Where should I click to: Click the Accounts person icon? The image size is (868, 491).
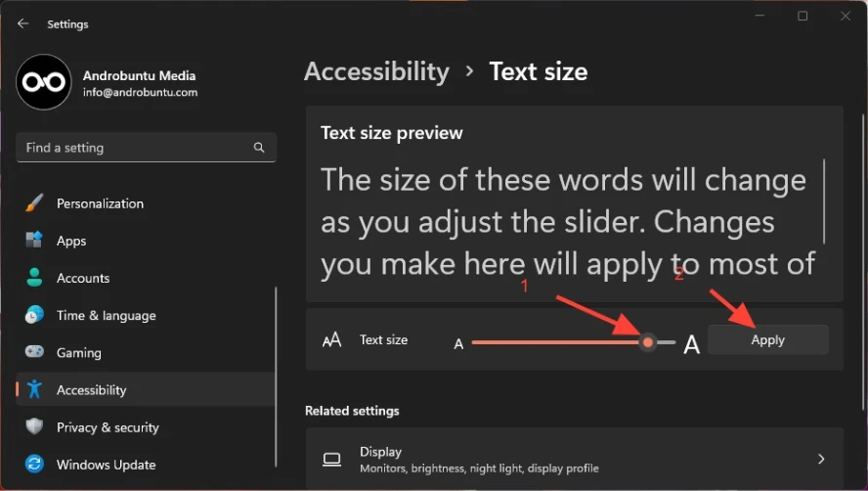(x=34, y=277)
